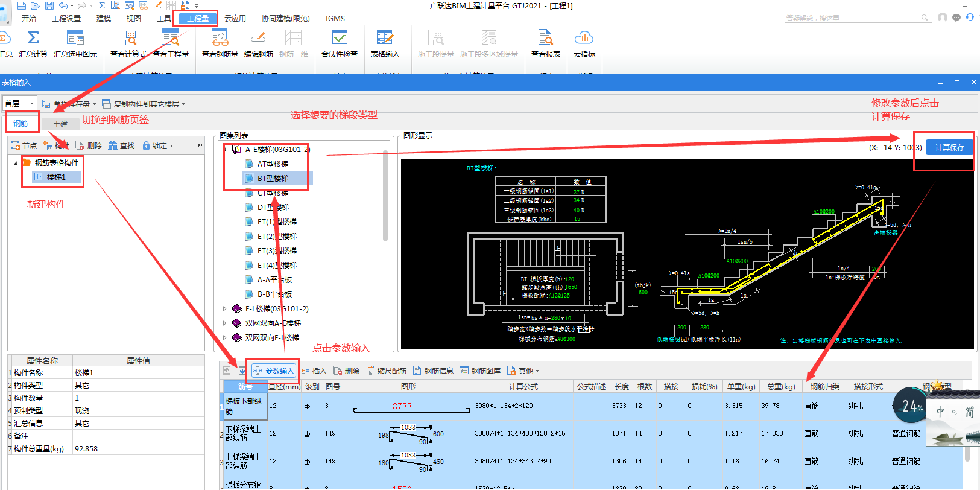980x490 pixels.
Task: Click 汇总选中图元 ribbon icon
Action: 75,43
